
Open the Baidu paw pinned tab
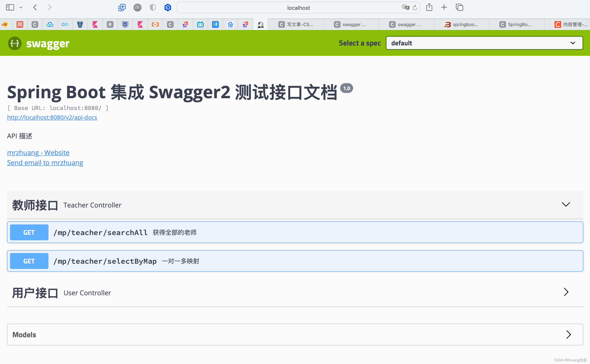(230, 24)
